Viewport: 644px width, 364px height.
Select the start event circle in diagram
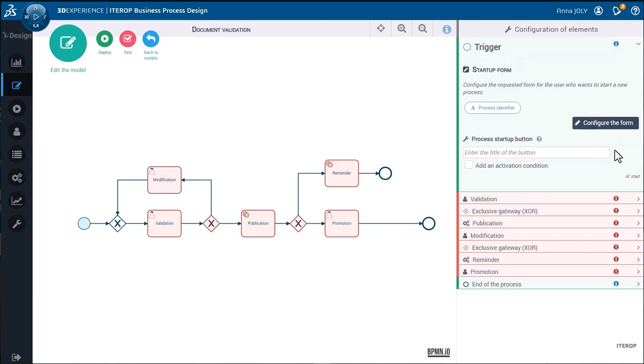tap(84, 223)
